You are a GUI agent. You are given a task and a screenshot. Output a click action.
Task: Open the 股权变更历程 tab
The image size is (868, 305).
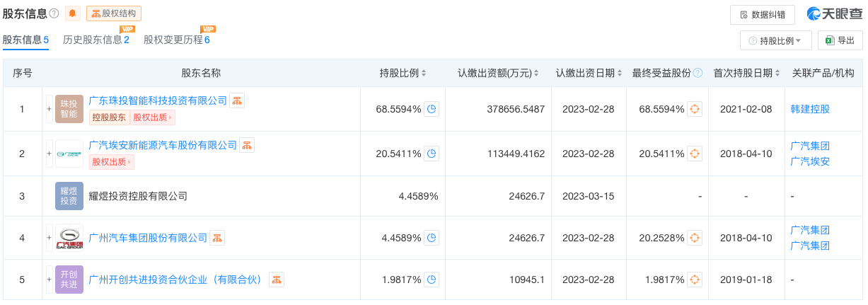coord(177,40)
